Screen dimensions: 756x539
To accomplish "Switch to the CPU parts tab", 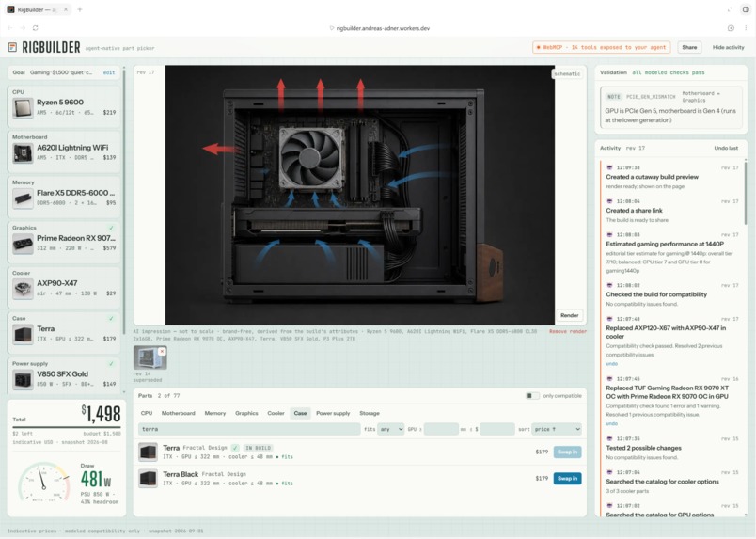I will pos(147,413).
